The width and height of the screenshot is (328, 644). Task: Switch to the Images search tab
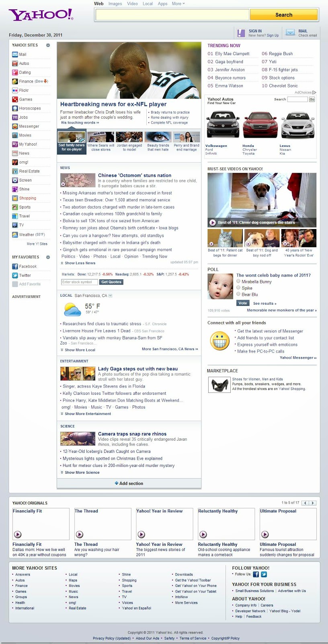(115, 4)
